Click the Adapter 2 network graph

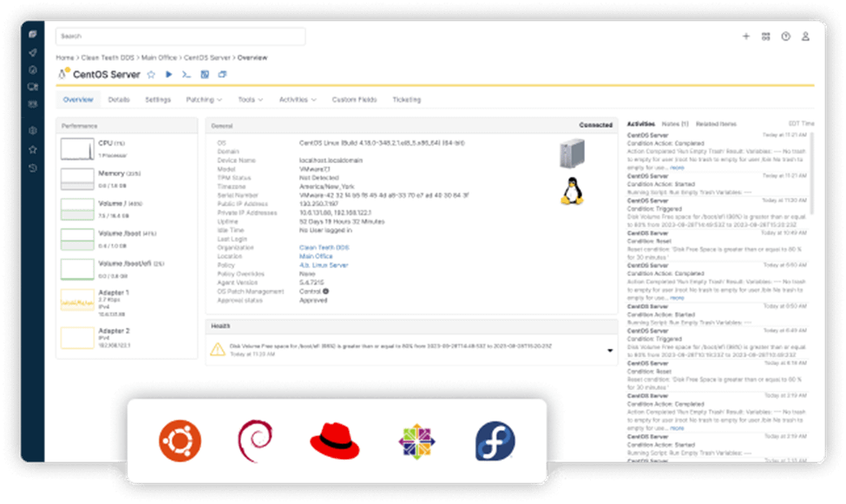pos(77,337)
